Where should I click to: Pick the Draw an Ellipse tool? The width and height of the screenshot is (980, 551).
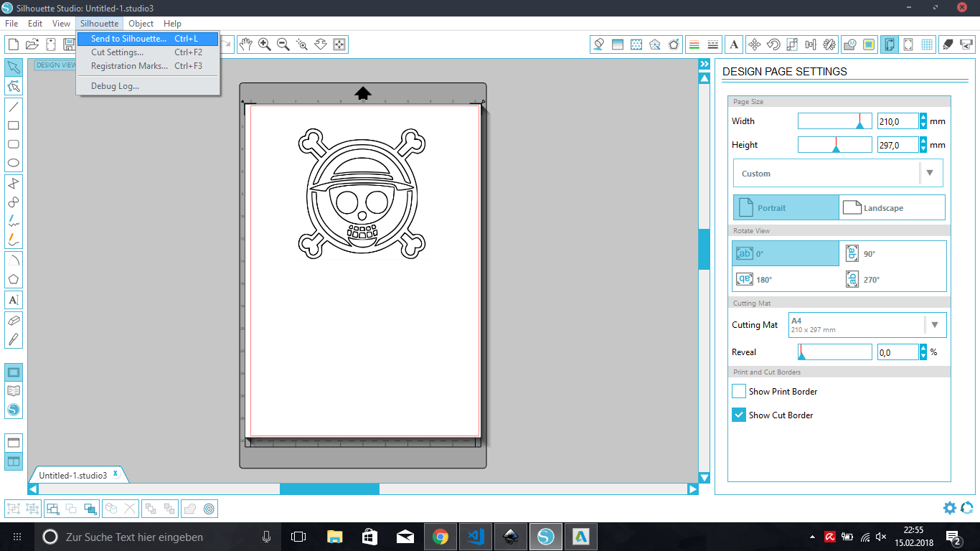[x=14, y=163]
